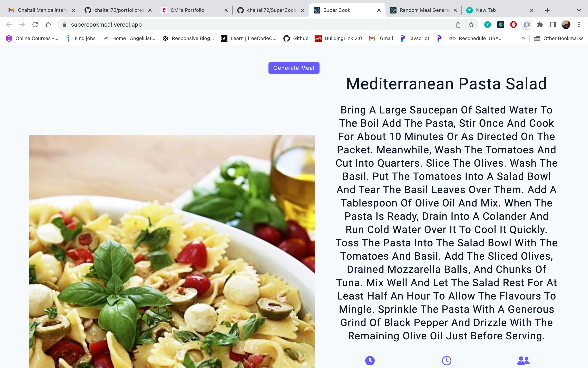Viewport: 588px width, 368px height.
Task: Open the teal 'm' extension
Action: 487,25
